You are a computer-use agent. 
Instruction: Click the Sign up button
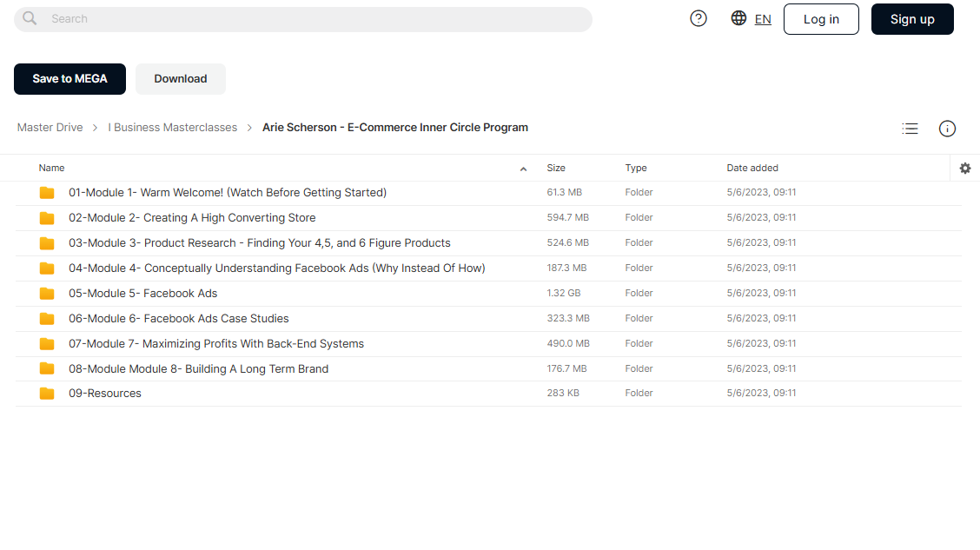point(912,19)
